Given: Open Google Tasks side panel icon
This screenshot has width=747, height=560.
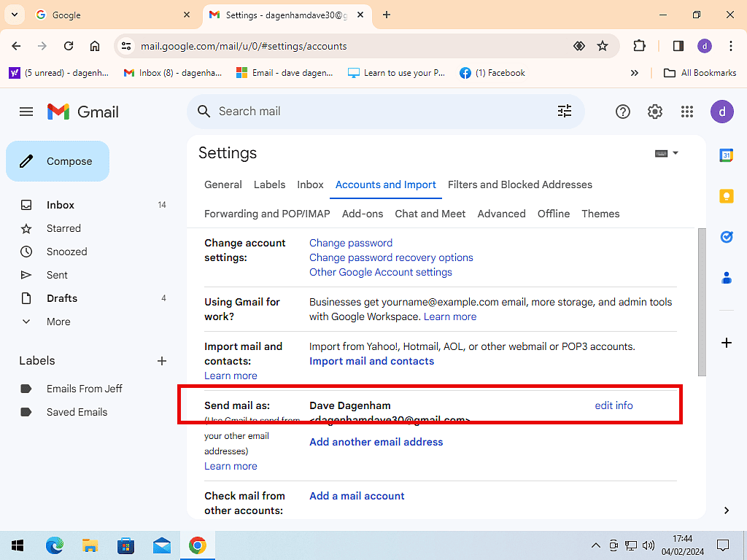Looking at the screenshot, I should click(x=726, y=237).
